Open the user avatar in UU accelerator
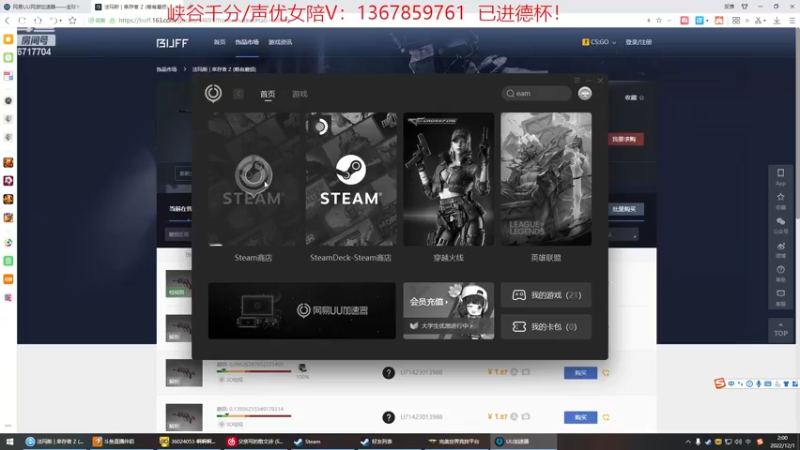This screenshot has width=800, height=450. click(585, 93)
